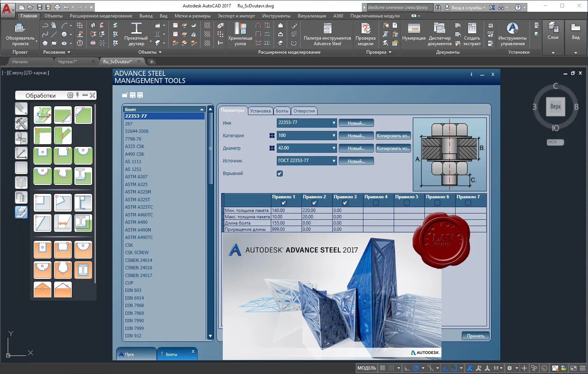Open the status bar customization menu icon
Image resolution: width=588 pixels, height=374 pixels.
[x=582, y=368]
